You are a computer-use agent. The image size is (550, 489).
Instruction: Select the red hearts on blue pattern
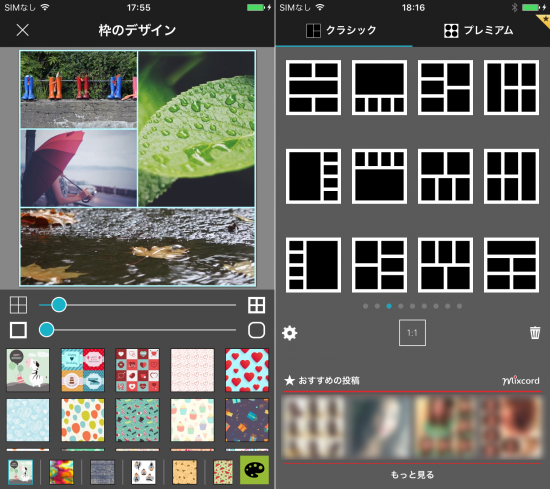pos(247,370)
